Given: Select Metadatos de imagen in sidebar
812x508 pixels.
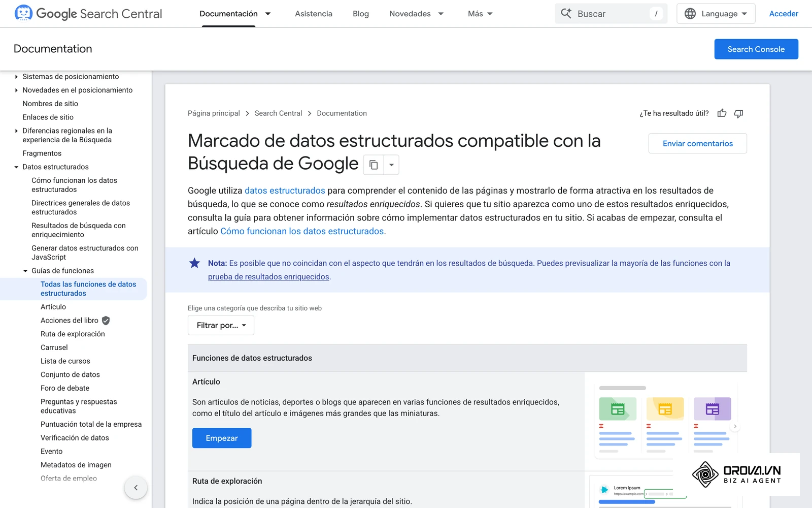Looking at the screenshot, I should point(76,465).
